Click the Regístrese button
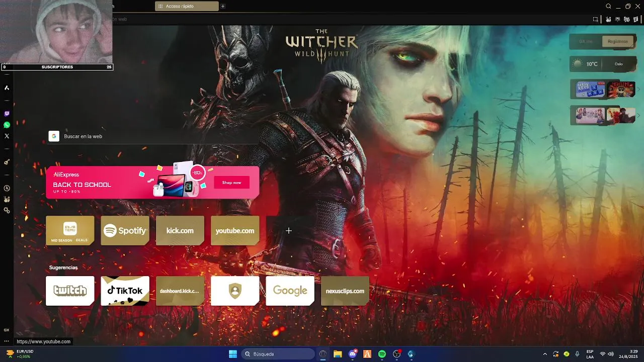The height and width of the screenshot is (362, 644). (617, 41)
